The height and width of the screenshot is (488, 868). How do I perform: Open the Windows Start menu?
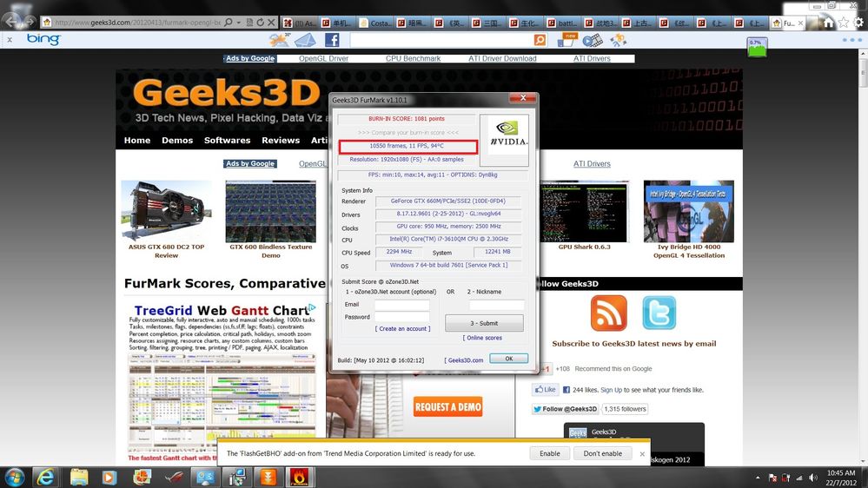[x=15, y=477]
